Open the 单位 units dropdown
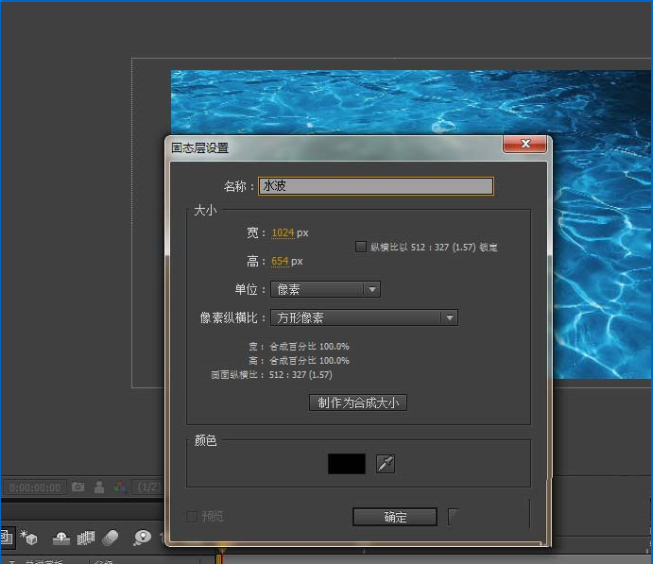654x564 pixels. point(325,289)
